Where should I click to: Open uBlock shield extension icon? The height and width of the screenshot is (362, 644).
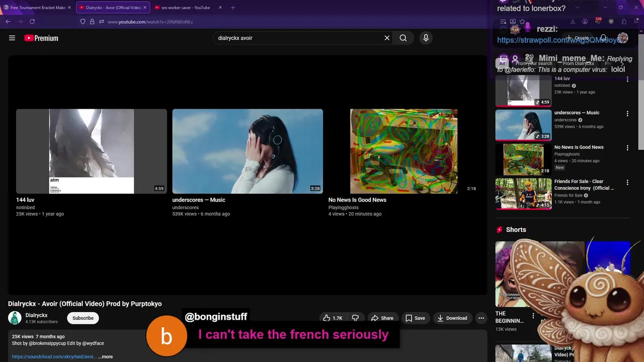pos(611,22)
